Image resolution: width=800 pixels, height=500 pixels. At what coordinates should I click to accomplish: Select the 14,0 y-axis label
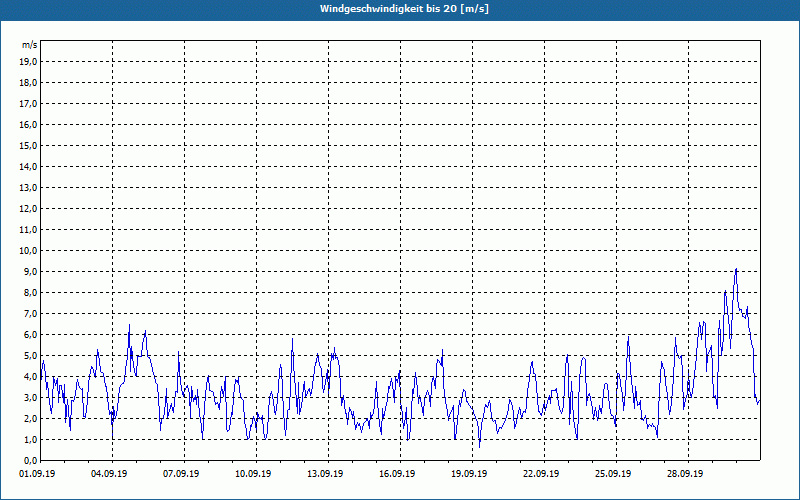(x=29, y=167)
